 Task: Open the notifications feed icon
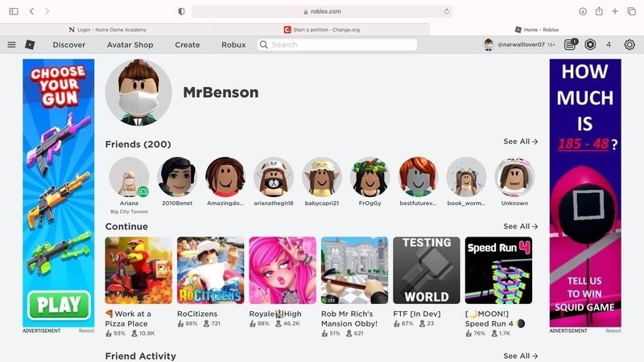(x=570, y=45)
